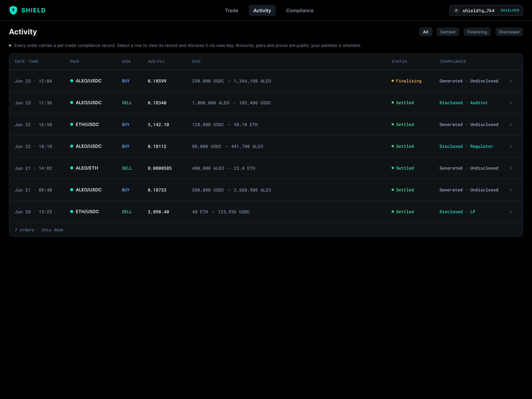The width and height of the screenshot is (532, 399).
Task: Click the Jun 22 · 10:18 timestamp
Action: (x=33, y=146)
